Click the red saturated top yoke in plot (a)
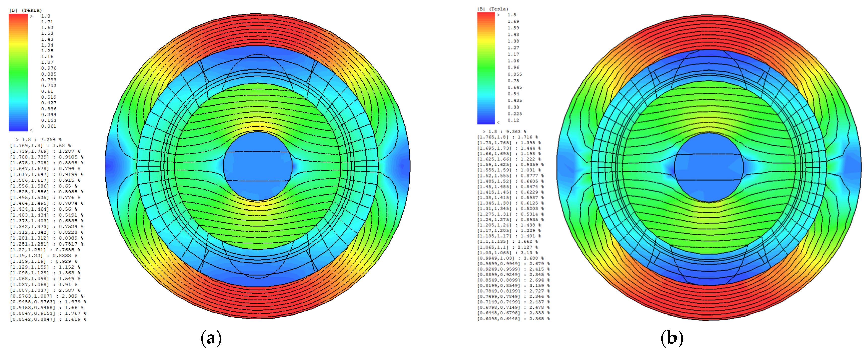The image size is (868, 350). [258, 30]
